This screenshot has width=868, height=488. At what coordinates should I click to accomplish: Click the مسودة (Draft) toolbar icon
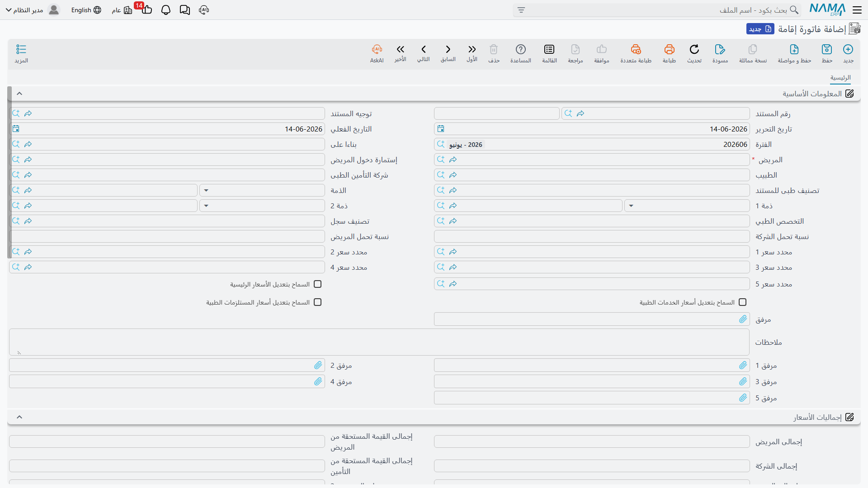click(x=720, y=49)
